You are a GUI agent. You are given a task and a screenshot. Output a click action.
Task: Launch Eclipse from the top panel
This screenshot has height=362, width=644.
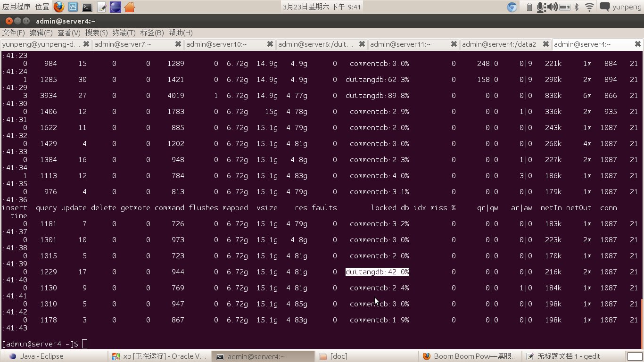[116, 7]
